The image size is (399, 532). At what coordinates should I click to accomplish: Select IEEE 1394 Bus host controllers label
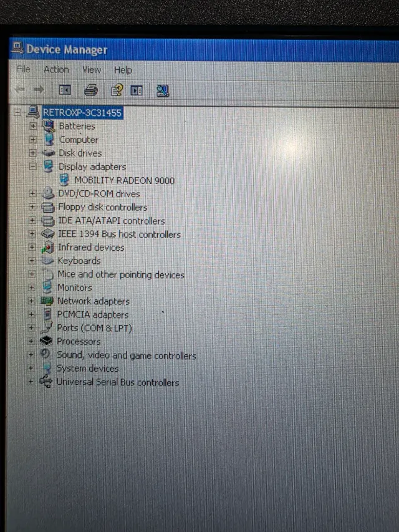pyautogui.click(x=119, y=234)
